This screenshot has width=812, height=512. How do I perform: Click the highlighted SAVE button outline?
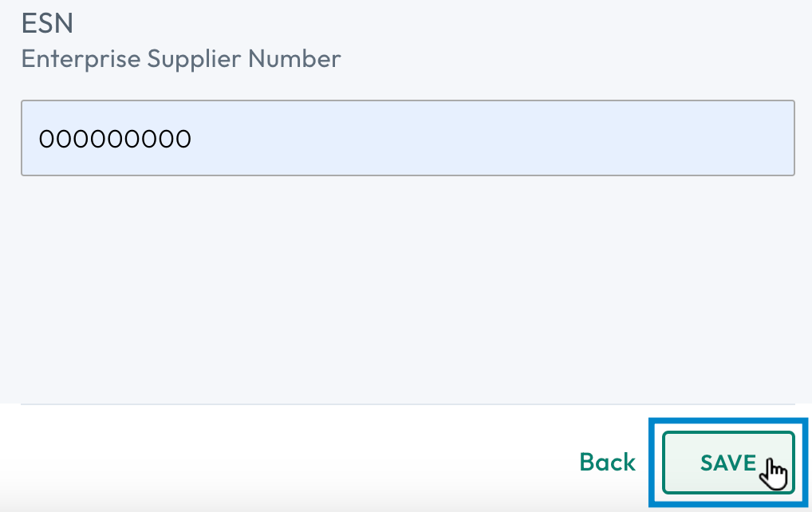click(x=727, y=463)
